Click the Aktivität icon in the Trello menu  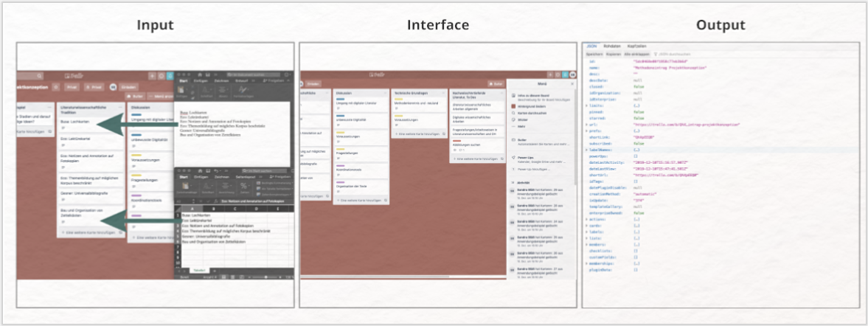(513, 183)
